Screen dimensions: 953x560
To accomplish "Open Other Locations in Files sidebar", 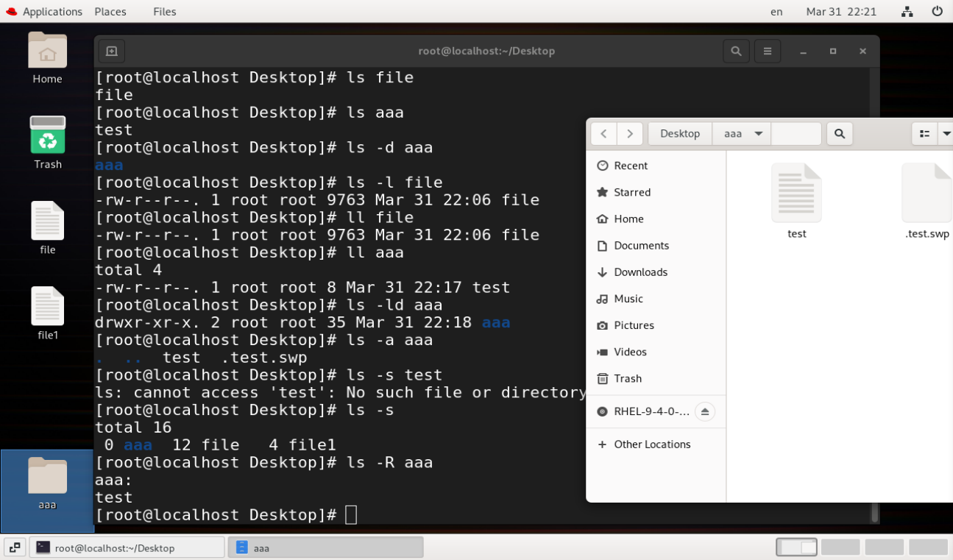I will 656,444.
